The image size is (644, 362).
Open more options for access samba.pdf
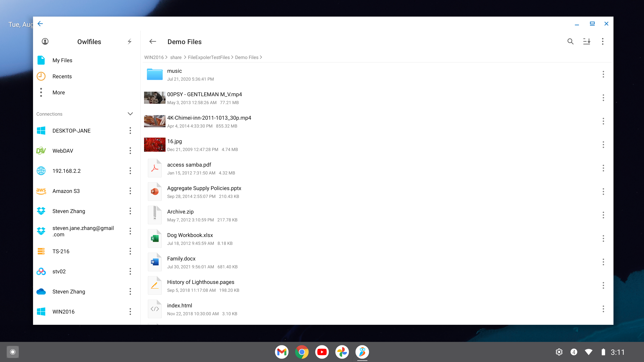(x=603, y=168)
